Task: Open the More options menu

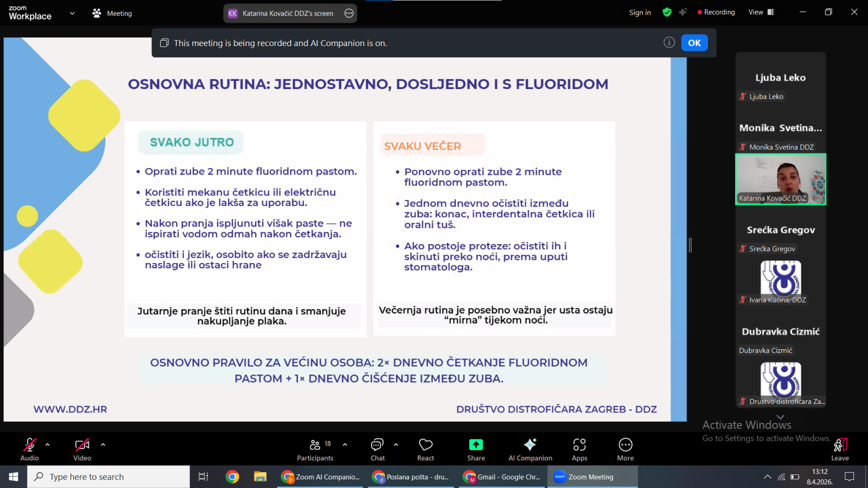Action: [x=625, y=449]
